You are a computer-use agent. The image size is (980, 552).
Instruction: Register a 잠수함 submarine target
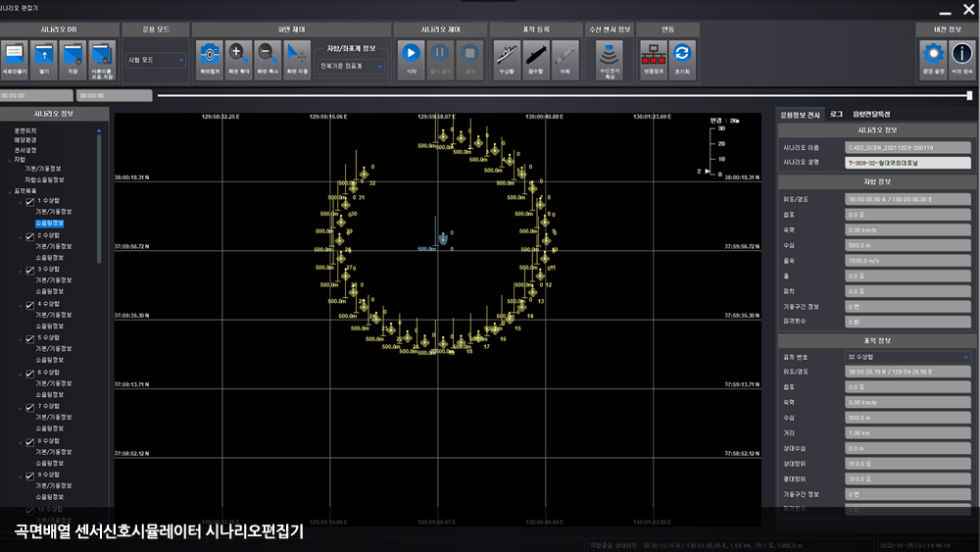point(536,60)
